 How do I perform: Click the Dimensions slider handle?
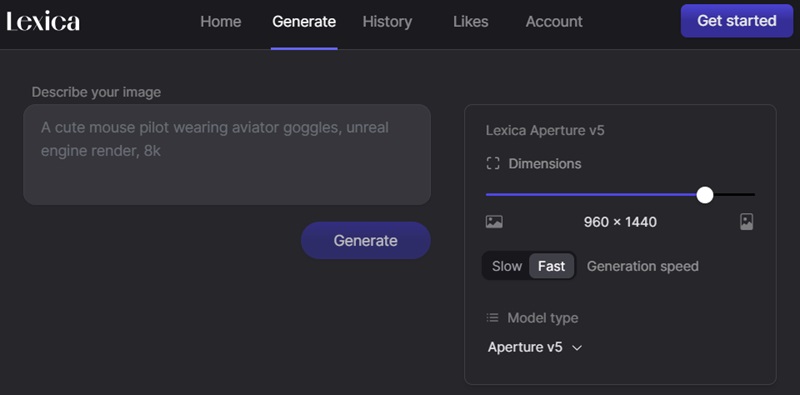click(705, 194)
